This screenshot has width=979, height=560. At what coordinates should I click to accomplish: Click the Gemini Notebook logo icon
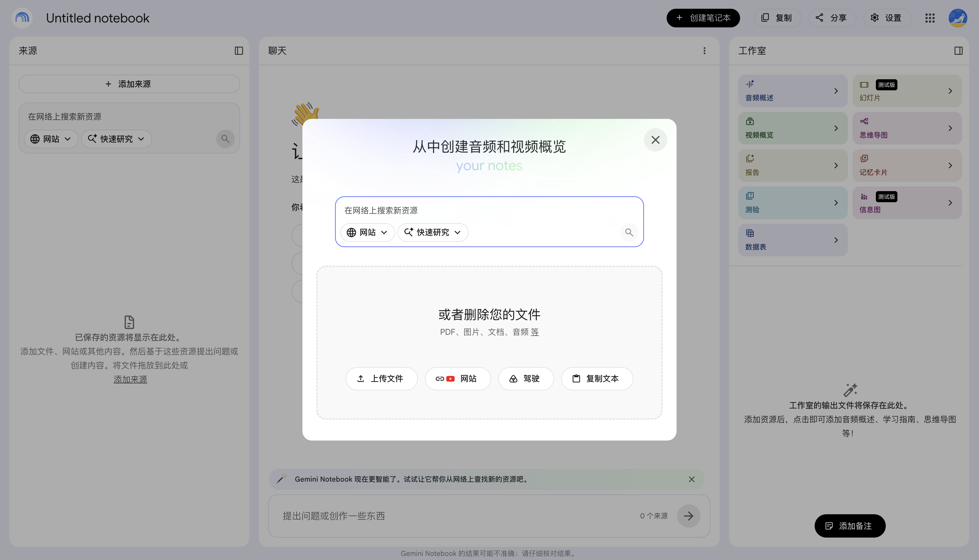coord(22,18)
